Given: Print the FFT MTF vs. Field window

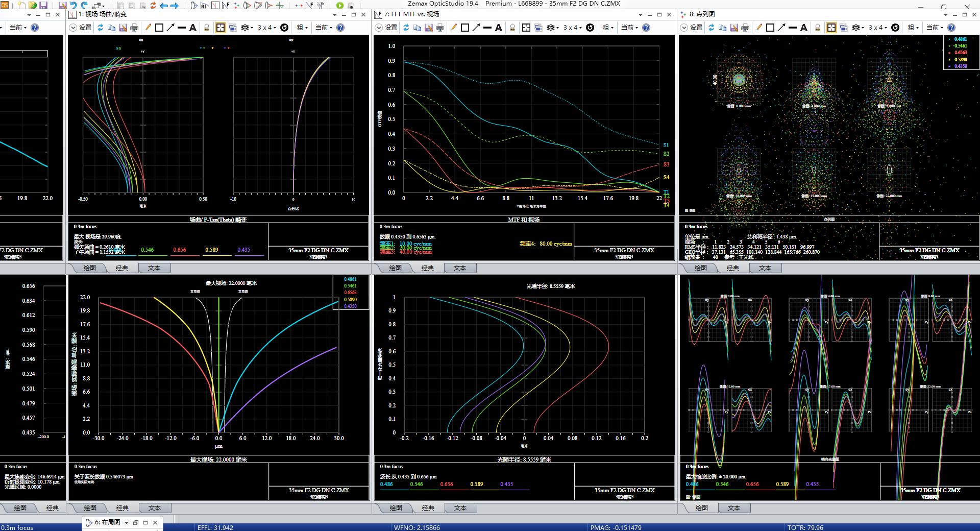Looking at the screenshot, I should coord(440,28).
